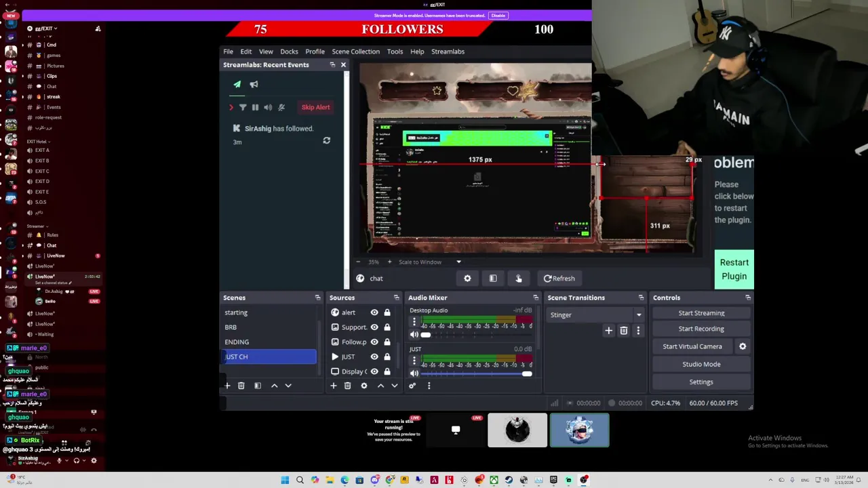Unmute Desktop Audio speaker

coord(414,335)
